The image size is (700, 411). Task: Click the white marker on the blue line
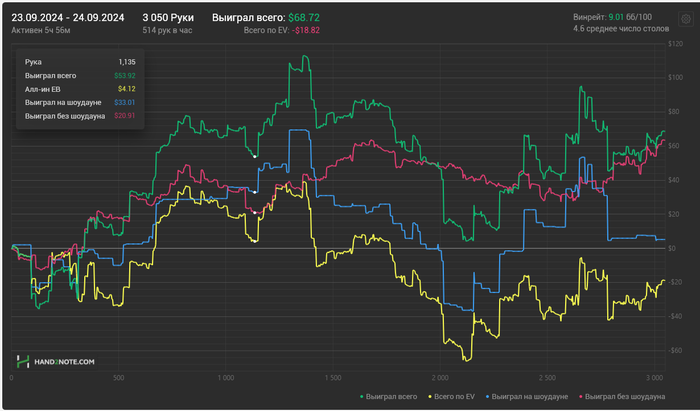click(255, 192)
